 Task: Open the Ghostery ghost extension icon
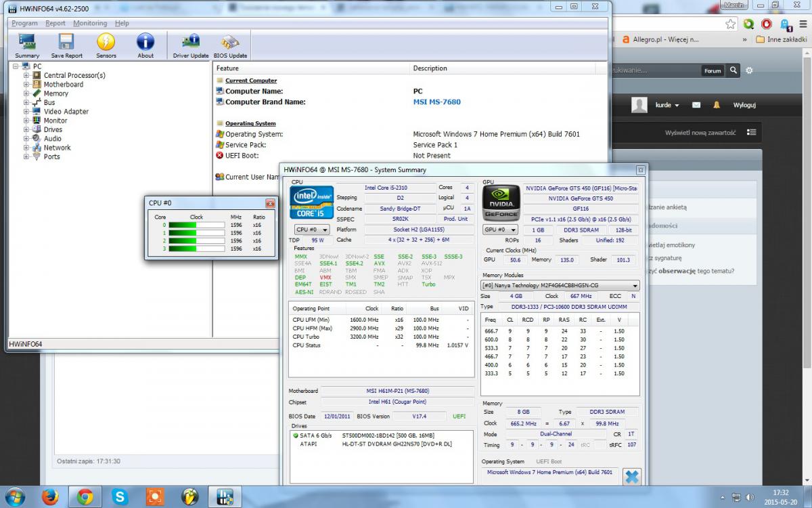pyautogui.click(x=786, y=24)
